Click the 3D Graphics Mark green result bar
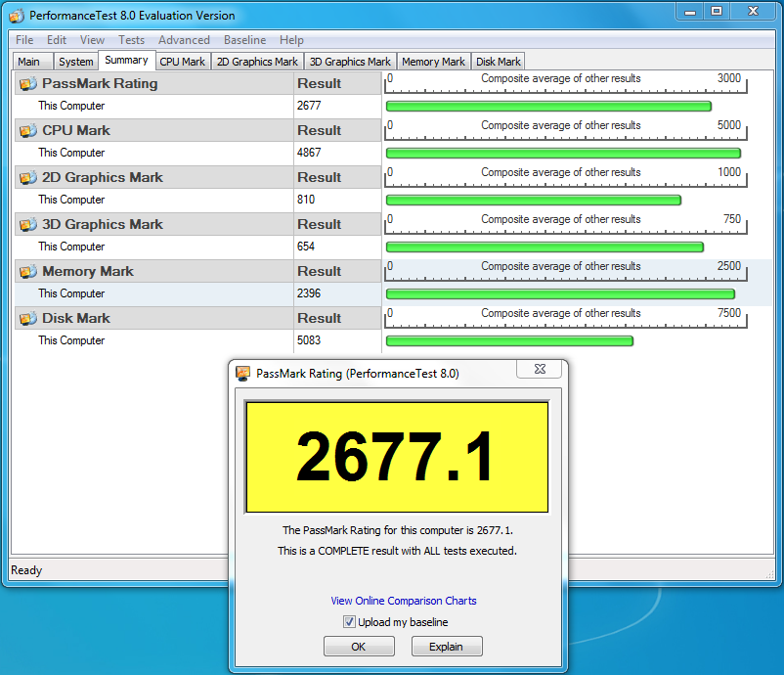The height and width of the screenshot is (675, 784). (x=544, y=247)
